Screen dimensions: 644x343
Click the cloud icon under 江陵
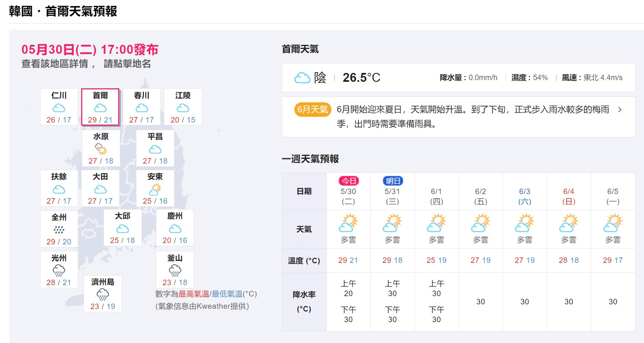click(x=183, y=108)
